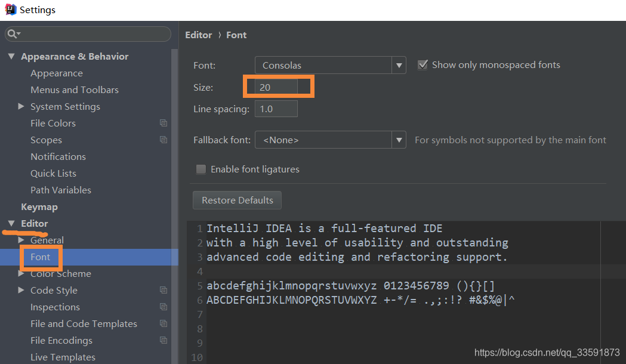
Task: Click the Line spacing input field
Action: coord(276,109)
